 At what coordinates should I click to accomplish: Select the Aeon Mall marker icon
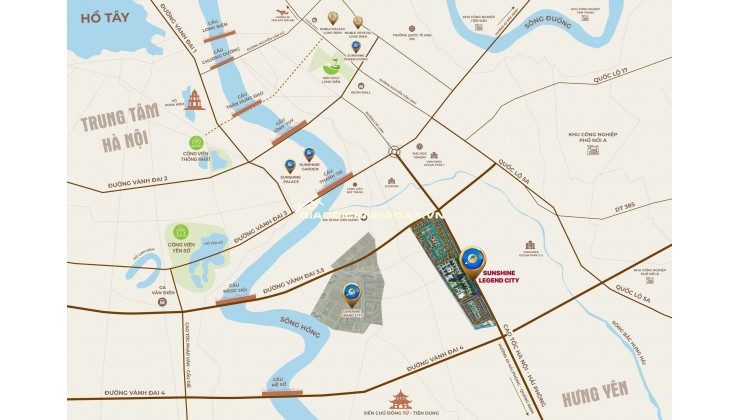pos(361,86)
